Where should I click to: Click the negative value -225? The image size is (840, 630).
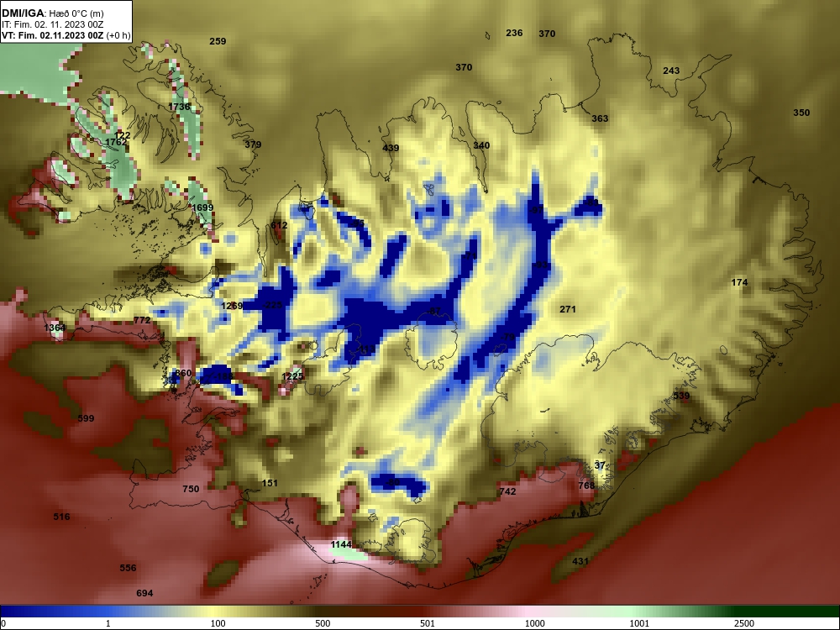click(x=272, y=306)
